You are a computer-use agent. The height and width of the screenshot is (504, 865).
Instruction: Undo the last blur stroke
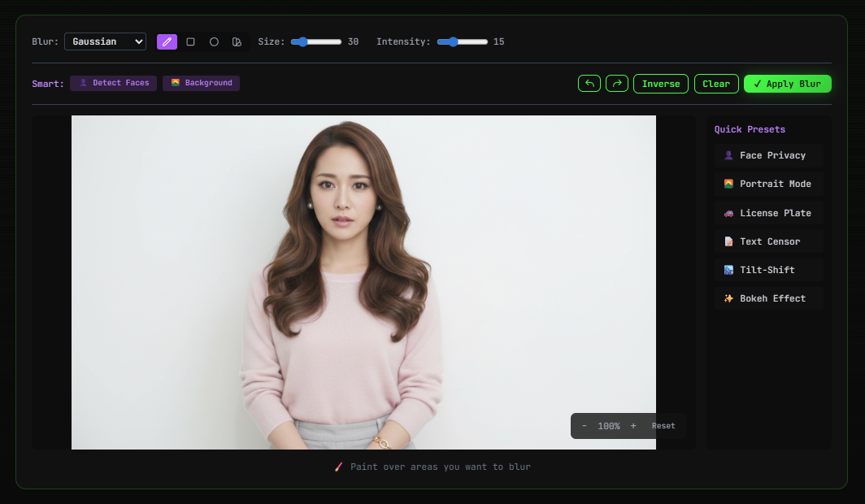589,83
